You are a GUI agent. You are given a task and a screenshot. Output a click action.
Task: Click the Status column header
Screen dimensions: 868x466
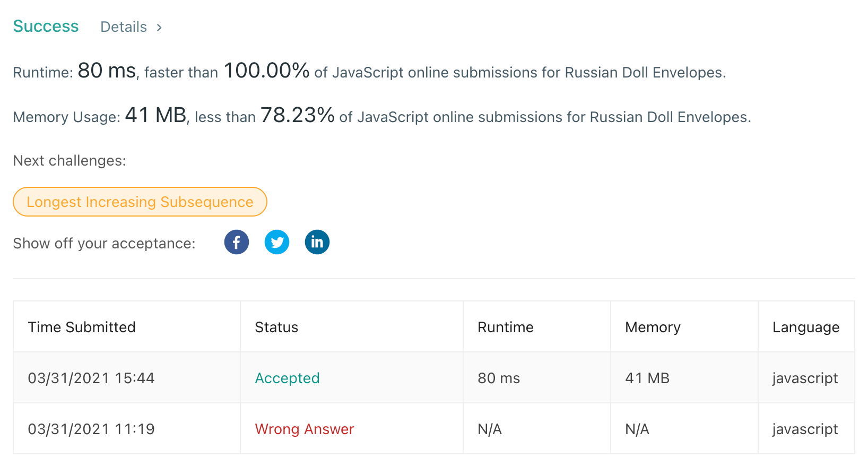coord(276,327)
